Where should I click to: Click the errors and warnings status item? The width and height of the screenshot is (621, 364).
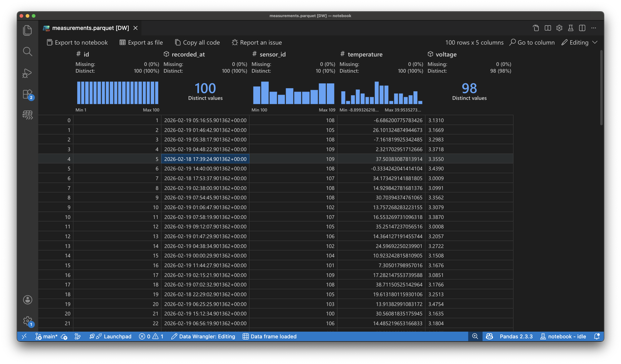tap(151, 336)
